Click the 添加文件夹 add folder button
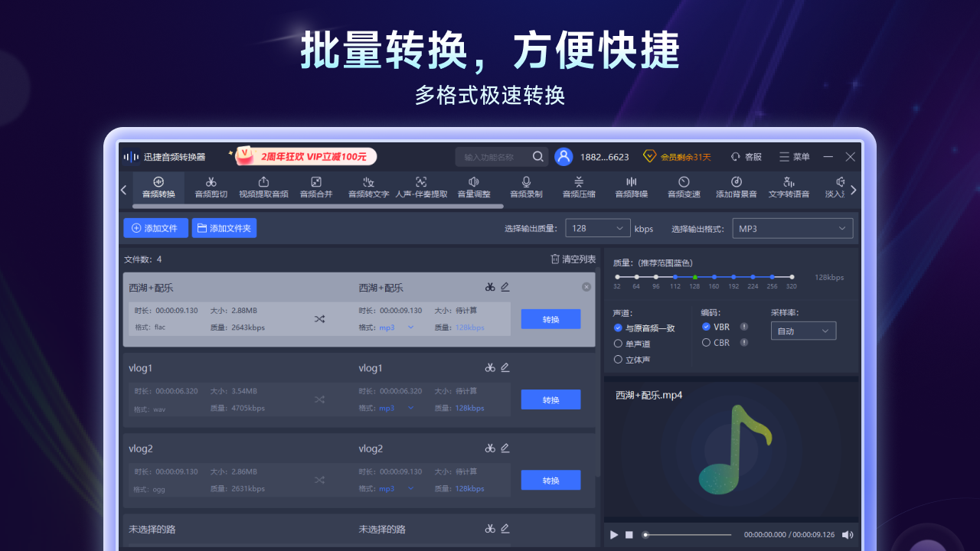 click(224, 228)
